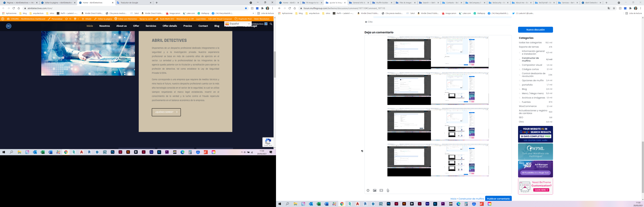
Task: Open Servicios in the site navigation
Action: [x=151, y=26]
